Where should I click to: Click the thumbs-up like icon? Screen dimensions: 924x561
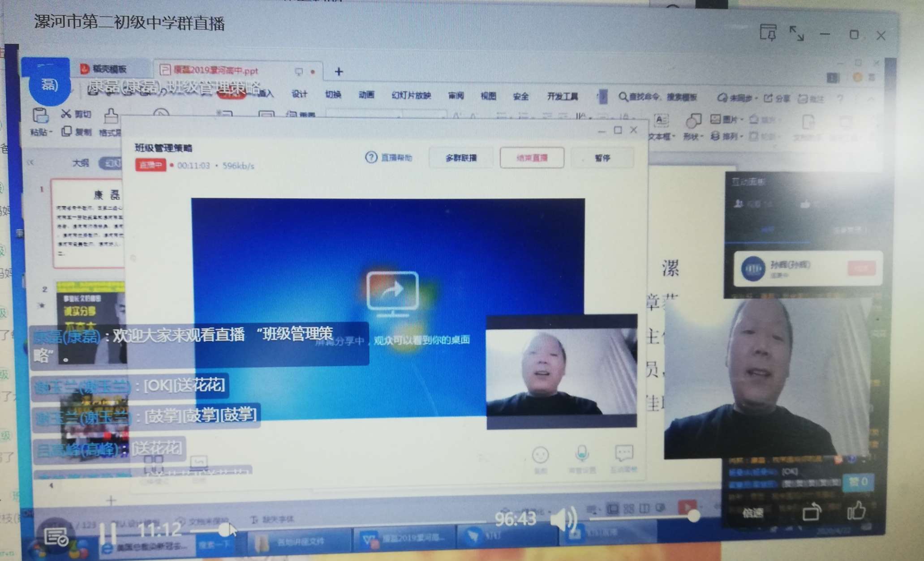(856, 511)
